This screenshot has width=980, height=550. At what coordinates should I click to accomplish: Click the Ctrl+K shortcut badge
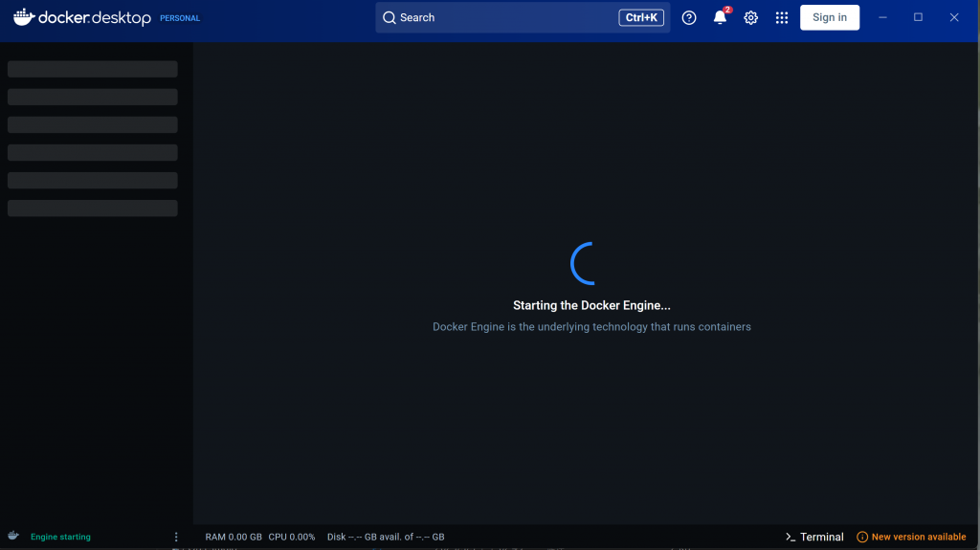(x=641, y=17)
